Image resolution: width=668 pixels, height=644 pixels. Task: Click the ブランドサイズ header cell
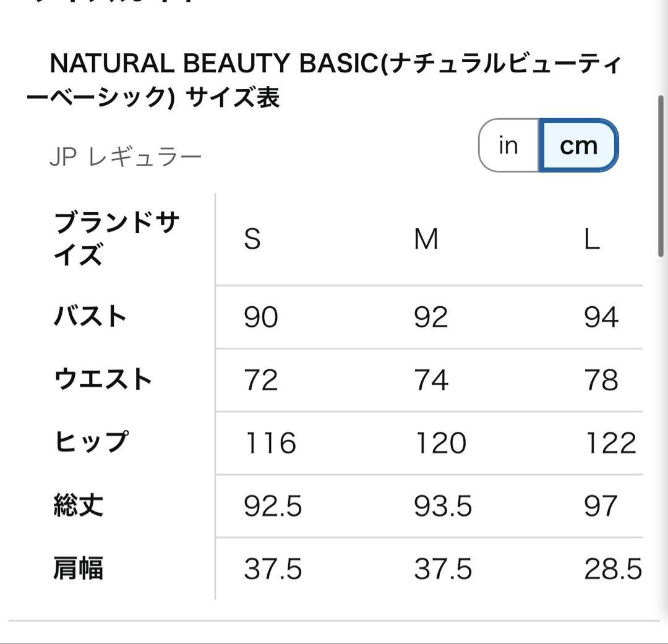116,238
